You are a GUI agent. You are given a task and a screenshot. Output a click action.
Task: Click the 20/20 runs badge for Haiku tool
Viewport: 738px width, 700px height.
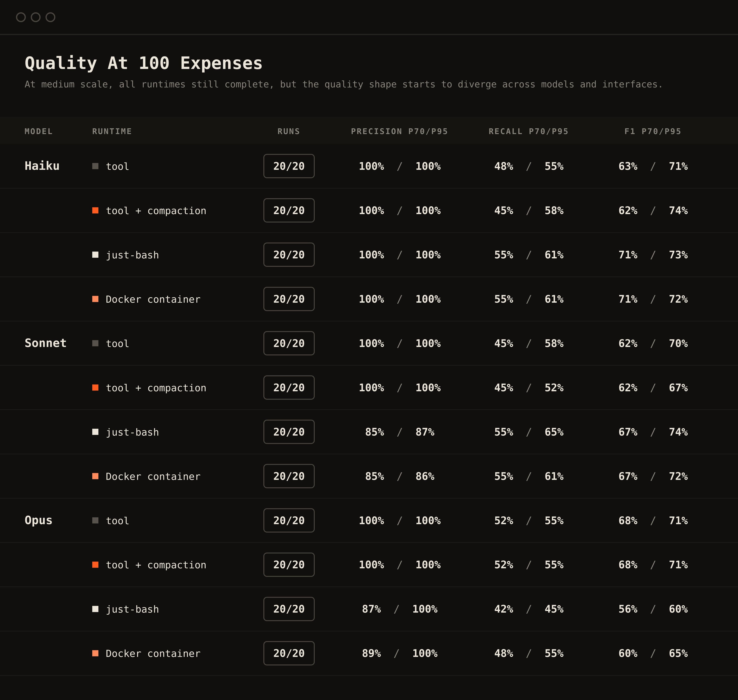[x=289, y=166]
